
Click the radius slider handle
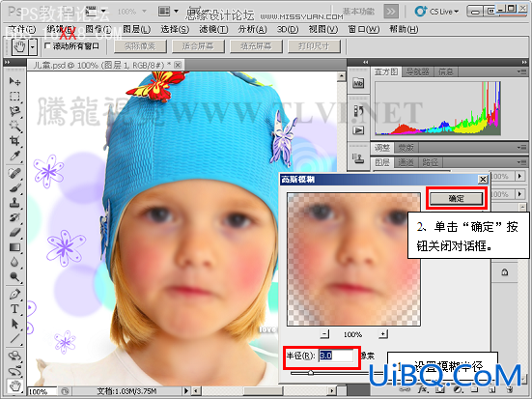311,373
